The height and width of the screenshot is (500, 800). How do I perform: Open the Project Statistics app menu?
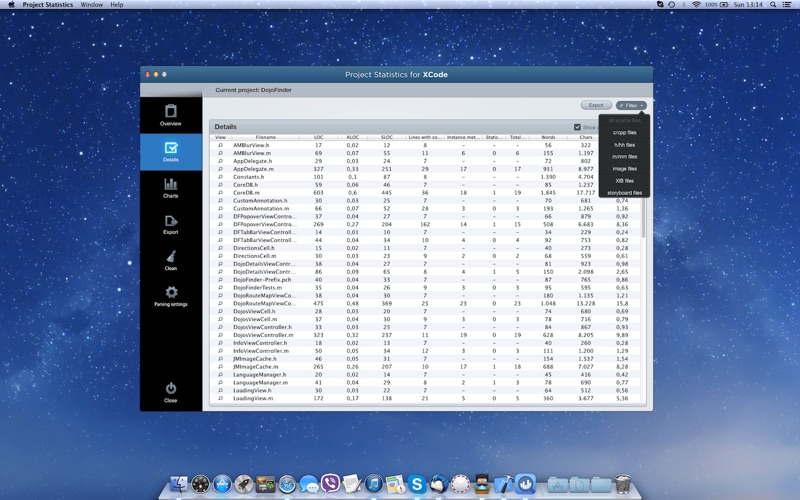click(x=47, y=5)
